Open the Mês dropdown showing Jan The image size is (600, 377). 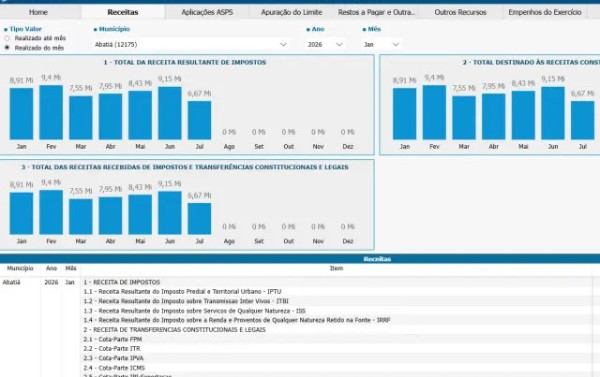pyautogui.click(x=381, y=44)
